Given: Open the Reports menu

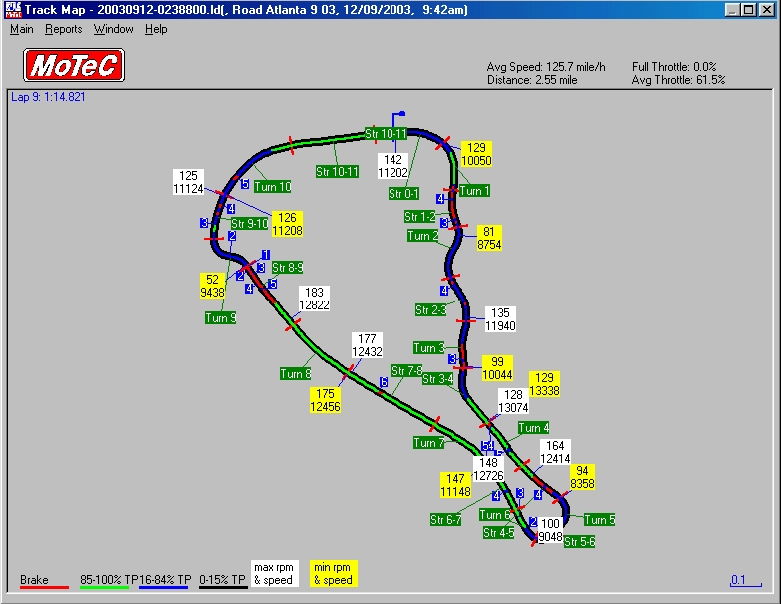Looking at the screenshot, I should [64, 29].
